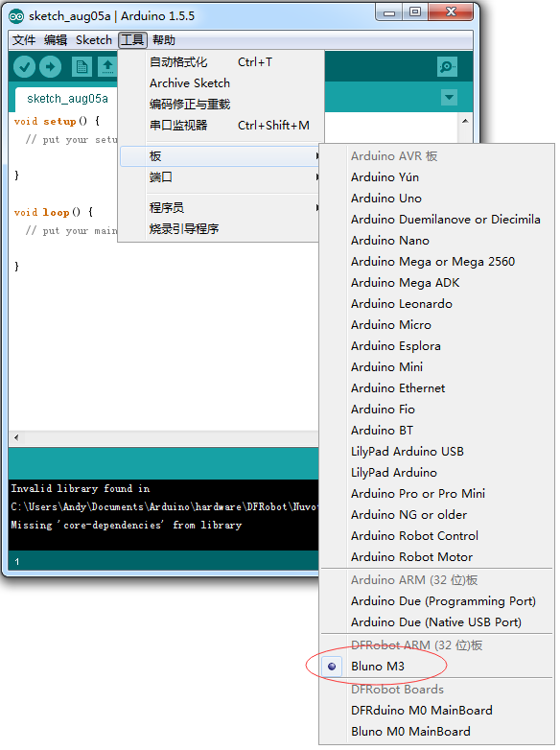
Task: Click the Arduino logo in title bar
Action: (x=15, y=16)
